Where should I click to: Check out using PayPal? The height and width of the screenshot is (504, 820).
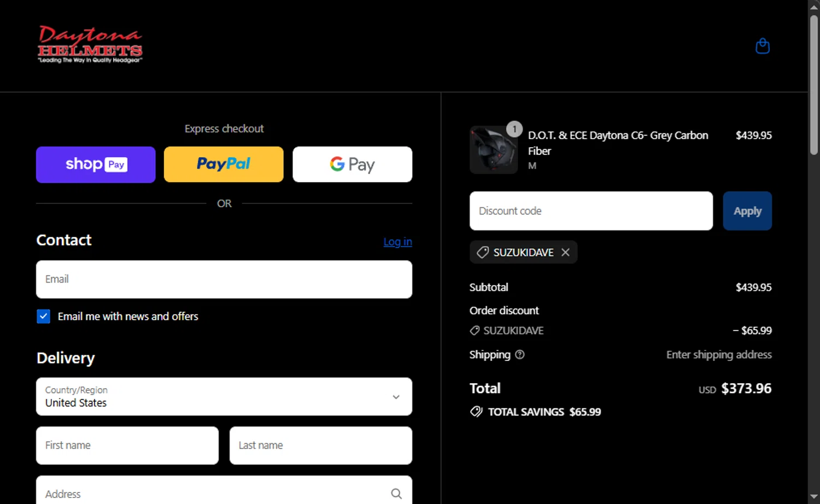click(x=224, y=165)
